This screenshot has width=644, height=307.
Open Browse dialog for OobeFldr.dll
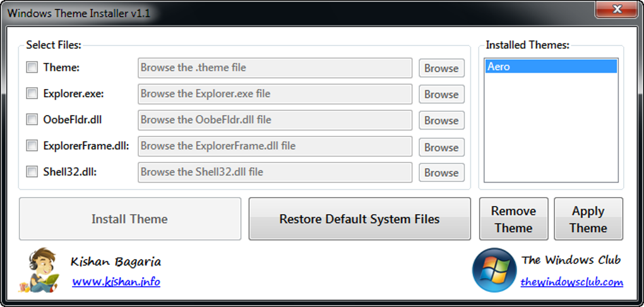[x=441, y=120]
